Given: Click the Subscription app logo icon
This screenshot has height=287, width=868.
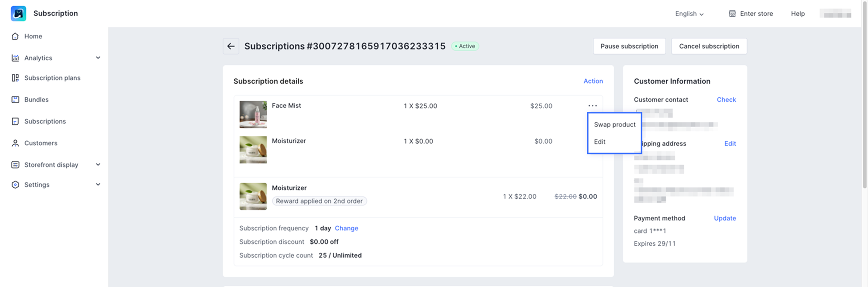Looking at the screenshot, I should pyautogui.click(x=19, y=14).
